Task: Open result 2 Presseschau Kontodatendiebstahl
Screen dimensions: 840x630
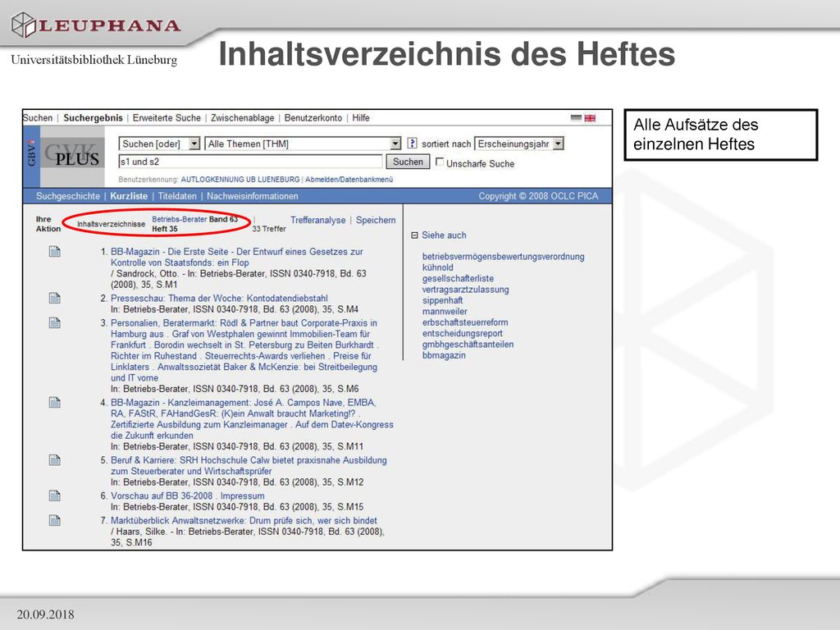Action: coord(219,298)
